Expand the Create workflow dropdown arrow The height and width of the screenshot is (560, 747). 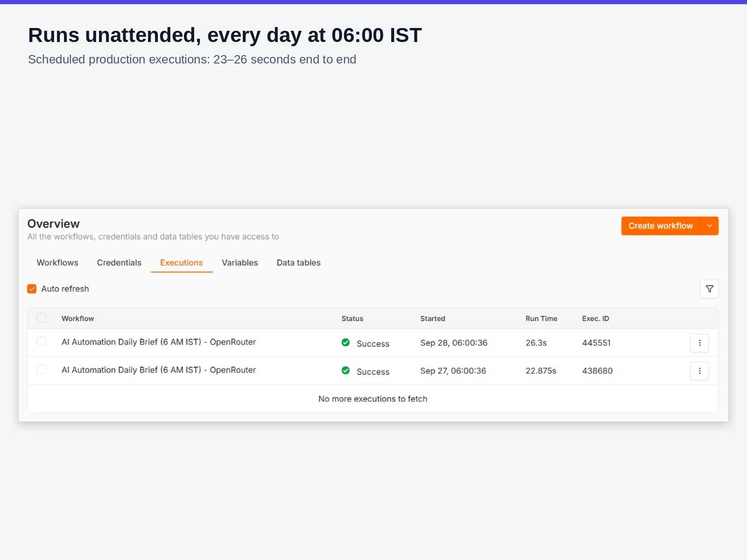(x=710, y=226)
